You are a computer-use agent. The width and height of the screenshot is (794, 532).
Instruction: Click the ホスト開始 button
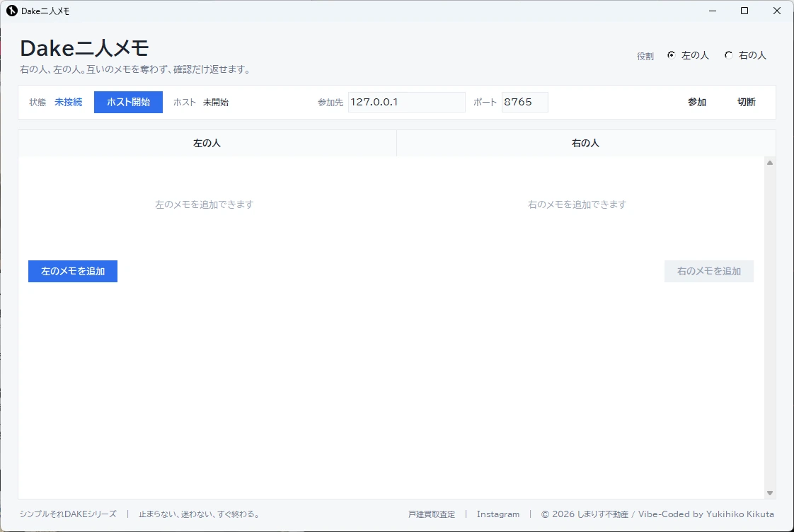click(128, 103)
